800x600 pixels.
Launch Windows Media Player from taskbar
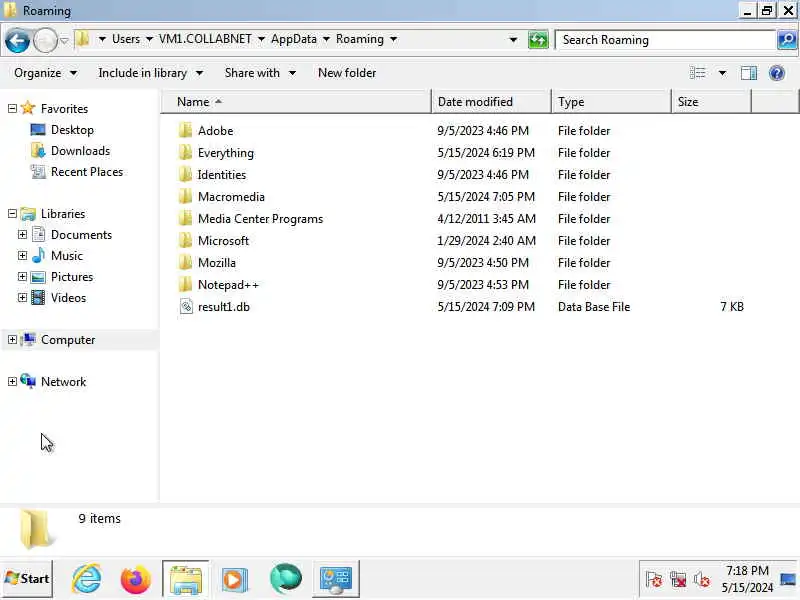click(x=235, y=579)
